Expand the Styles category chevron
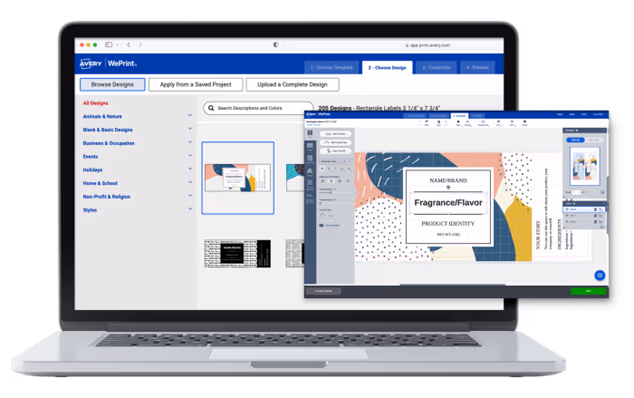Viewport: 634px width, 398px height. click(190, 209)
